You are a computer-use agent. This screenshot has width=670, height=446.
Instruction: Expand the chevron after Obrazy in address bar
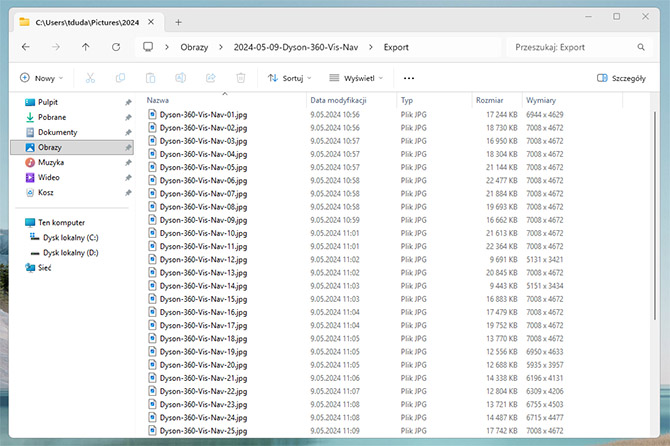[x=220, y=47]
